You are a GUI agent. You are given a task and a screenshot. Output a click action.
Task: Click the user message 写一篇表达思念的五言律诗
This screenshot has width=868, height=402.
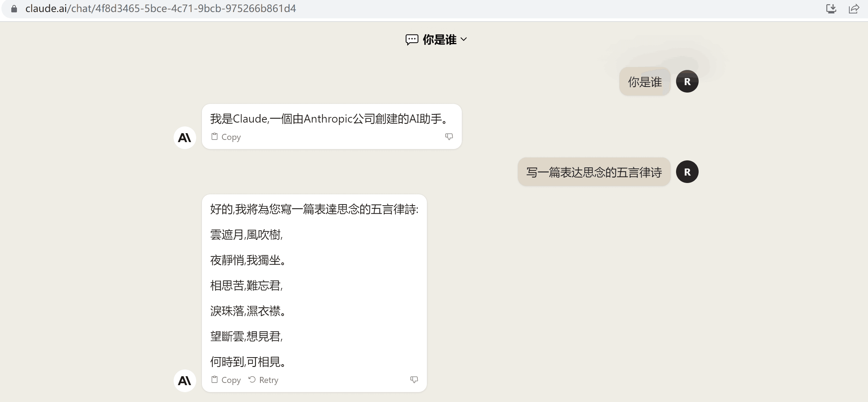[594, 172]
